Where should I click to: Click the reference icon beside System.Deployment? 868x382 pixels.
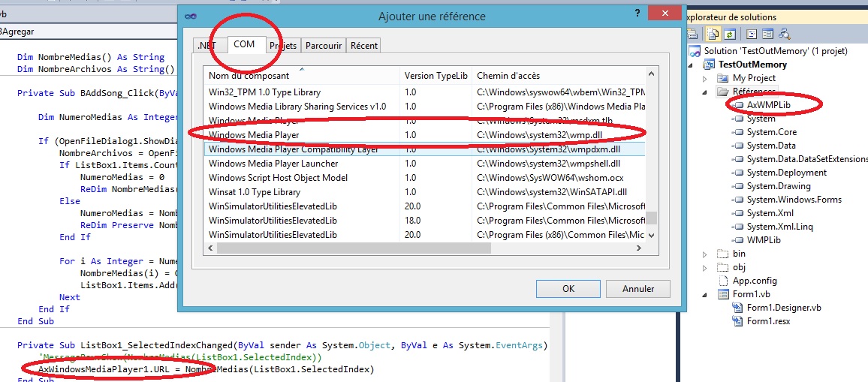pos(737,173)
